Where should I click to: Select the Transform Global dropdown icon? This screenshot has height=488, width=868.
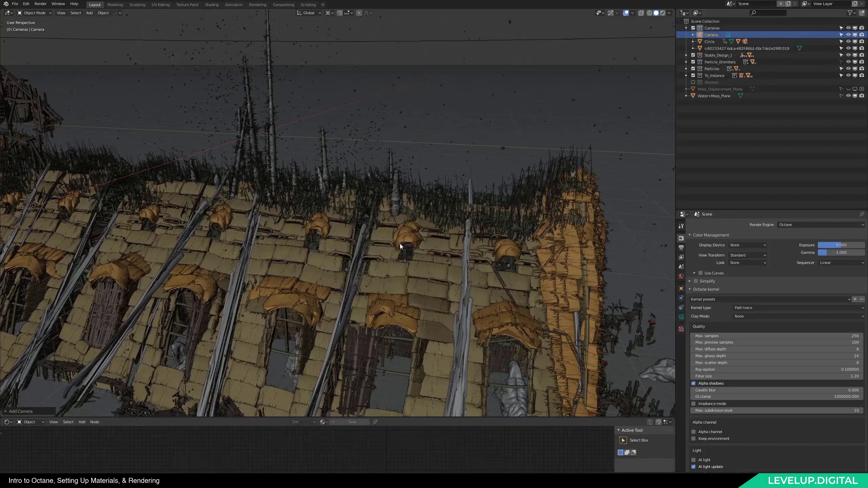click(319, 13)
